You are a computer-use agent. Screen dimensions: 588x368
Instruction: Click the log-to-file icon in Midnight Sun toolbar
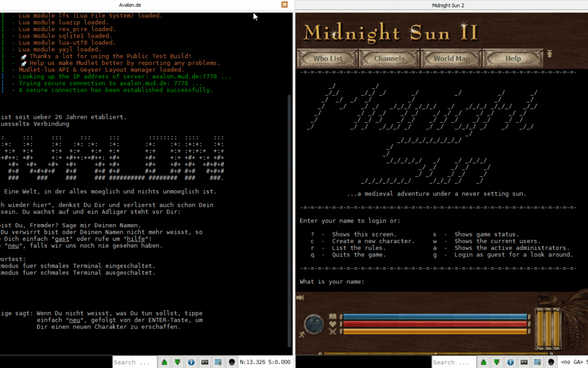pos(537,362)
